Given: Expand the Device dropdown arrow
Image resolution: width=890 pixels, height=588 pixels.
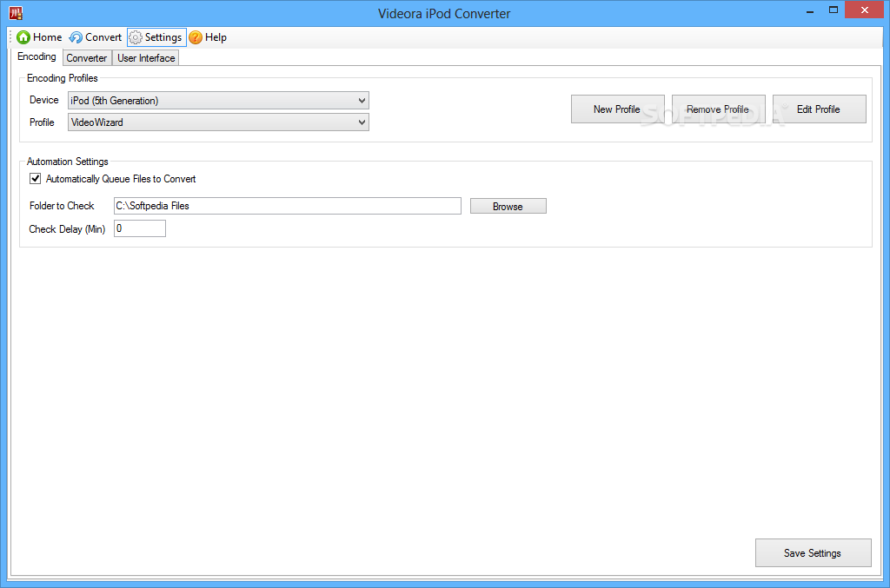Looking at the screenshot, I should [362, 101].
